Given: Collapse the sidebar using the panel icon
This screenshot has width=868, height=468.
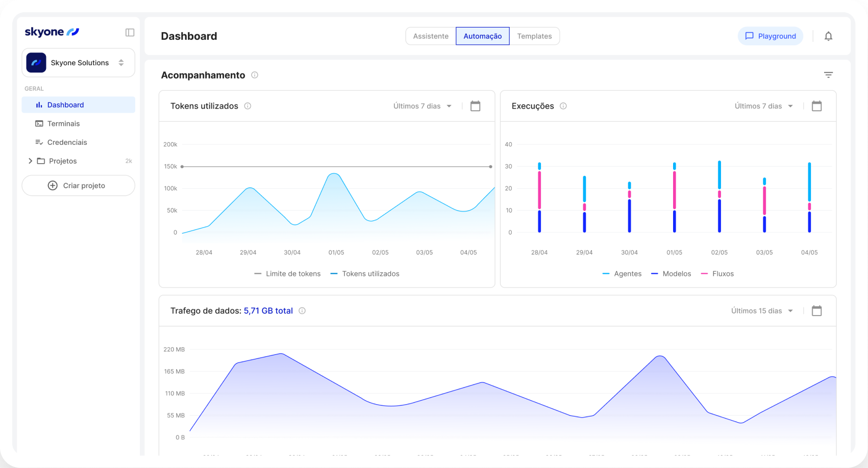Looking at the screenshot, I should [x=130, y=33].
